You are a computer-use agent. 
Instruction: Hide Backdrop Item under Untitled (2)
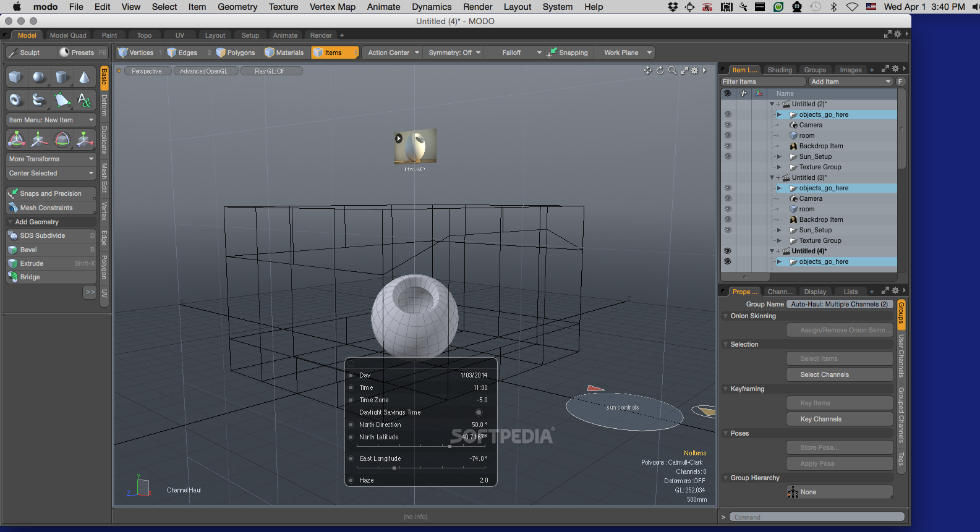click(x=728, y=146)
